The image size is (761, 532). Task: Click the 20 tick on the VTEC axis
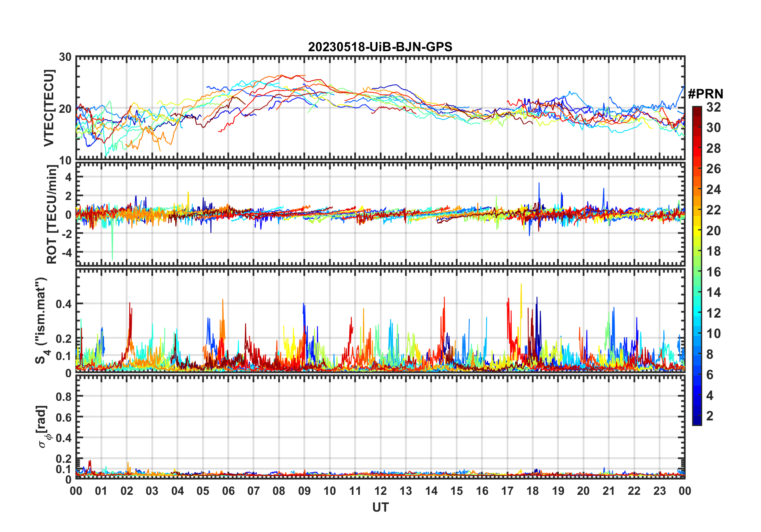(65, 108)
